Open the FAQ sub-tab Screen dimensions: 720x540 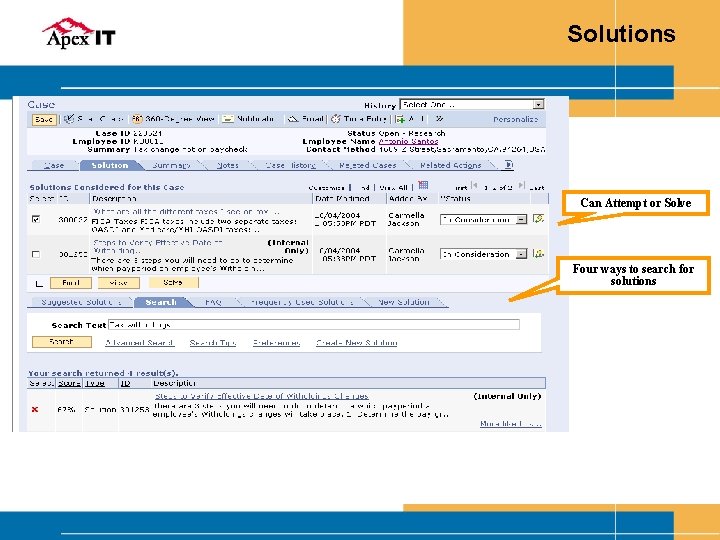click(214, 302)
